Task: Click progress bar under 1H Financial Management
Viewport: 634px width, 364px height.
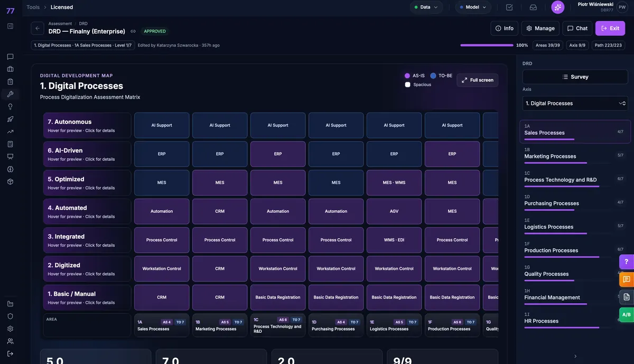Action: pos(568,304)
